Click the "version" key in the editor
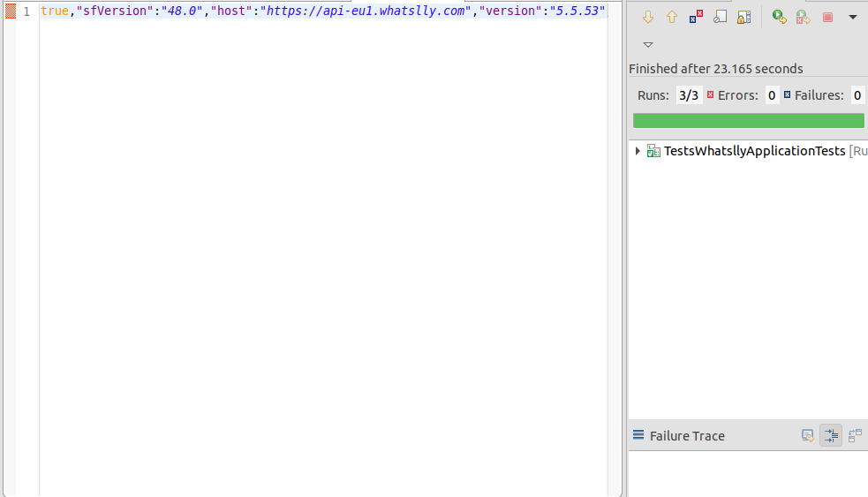This screenshot has width=868, height=497. pos(510,11)
